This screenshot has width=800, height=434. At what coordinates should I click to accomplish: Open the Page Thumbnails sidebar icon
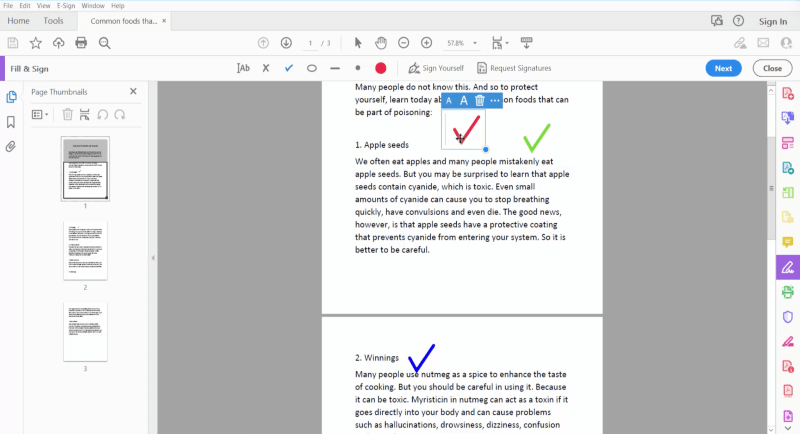click(x=11, y=96)
